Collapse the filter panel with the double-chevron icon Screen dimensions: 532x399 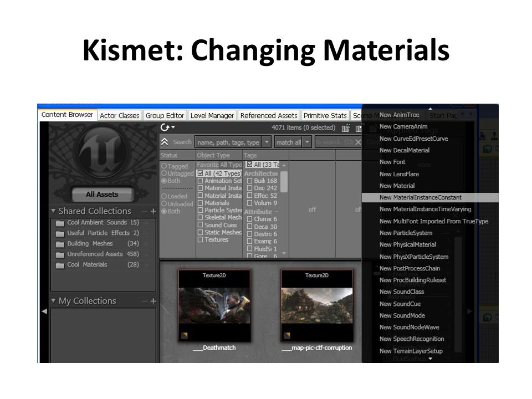coord(165,142)
